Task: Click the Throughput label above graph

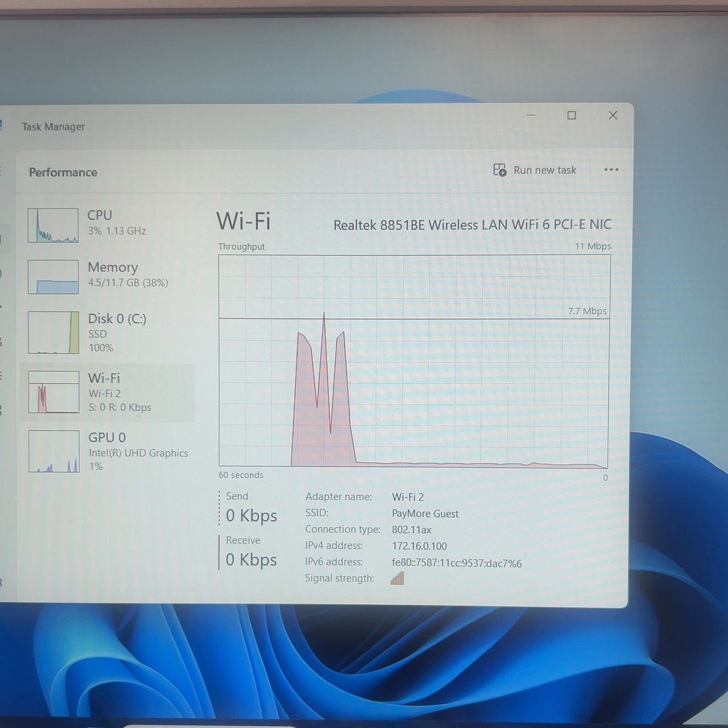Action: [241, 246]
